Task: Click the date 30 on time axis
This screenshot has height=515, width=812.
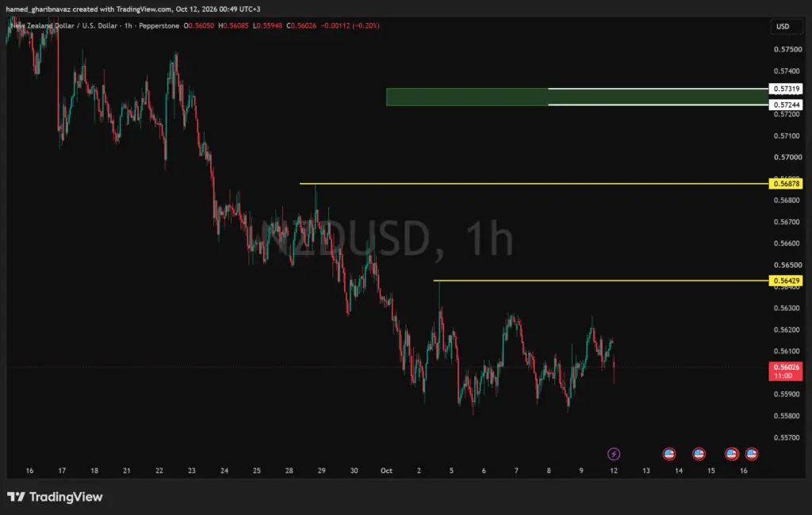Action: [x=354, y=471]
